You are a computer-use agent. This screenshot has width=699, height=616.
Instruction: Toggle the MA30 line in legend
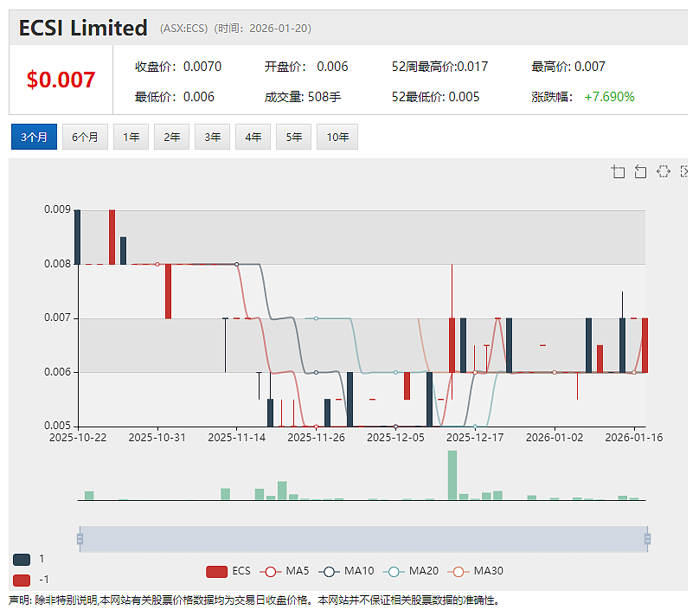point(475,571)
